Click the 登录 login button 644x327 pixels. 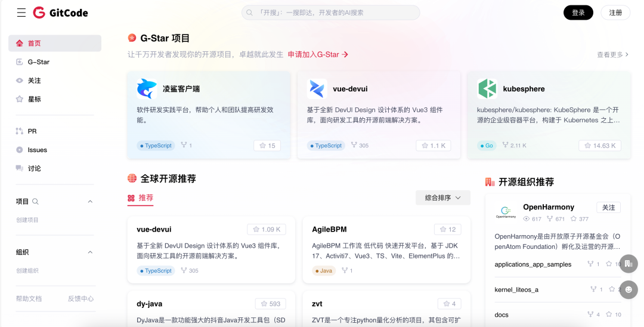coord(578,13)
